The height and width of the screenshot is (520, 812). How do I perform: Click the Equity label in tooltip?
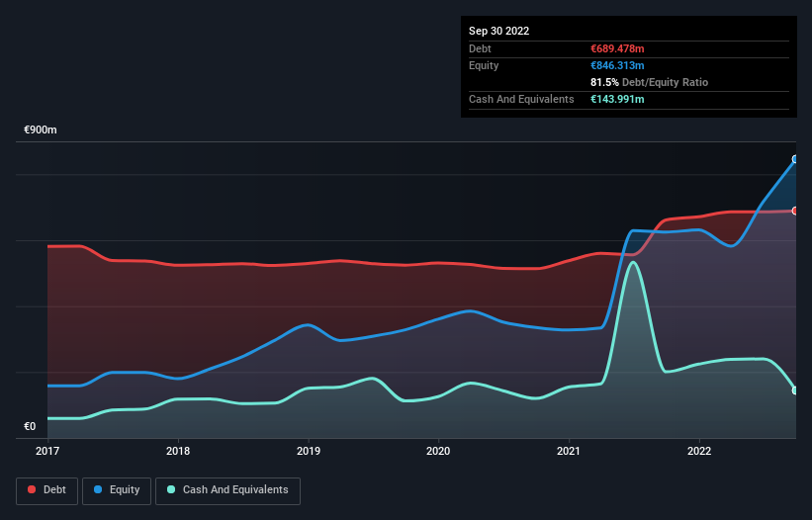(484, 65)
